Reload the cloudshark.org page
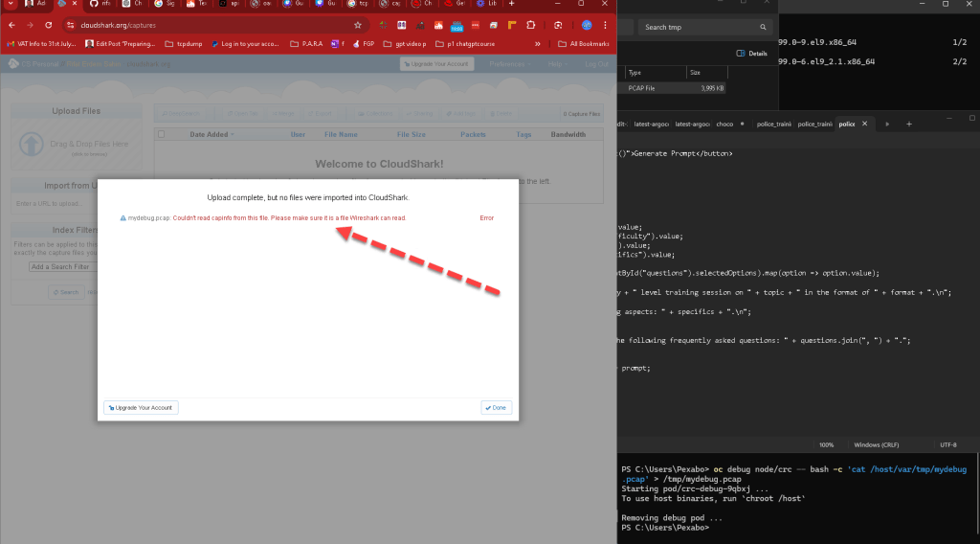 [48, 25]
